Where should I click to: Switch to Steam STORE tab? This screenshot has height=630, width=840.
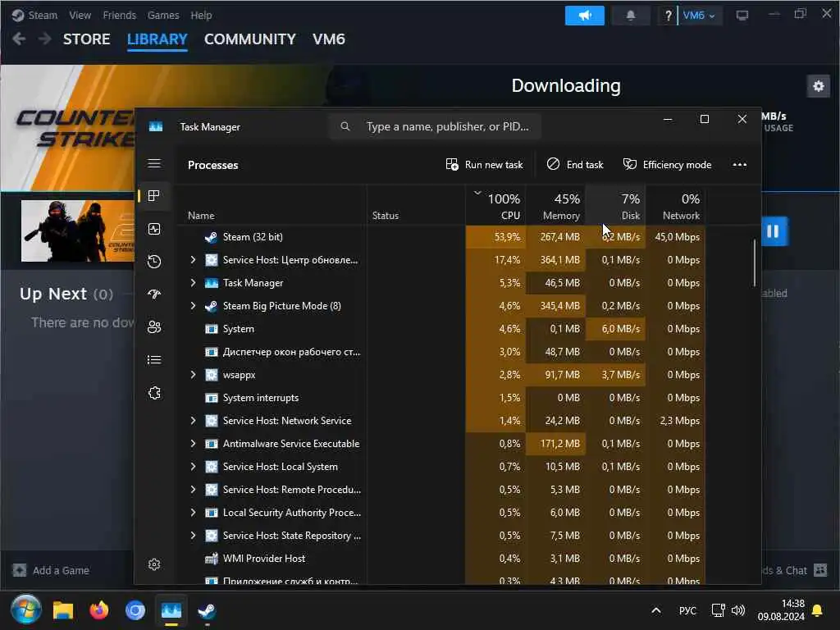pos(86,39)
